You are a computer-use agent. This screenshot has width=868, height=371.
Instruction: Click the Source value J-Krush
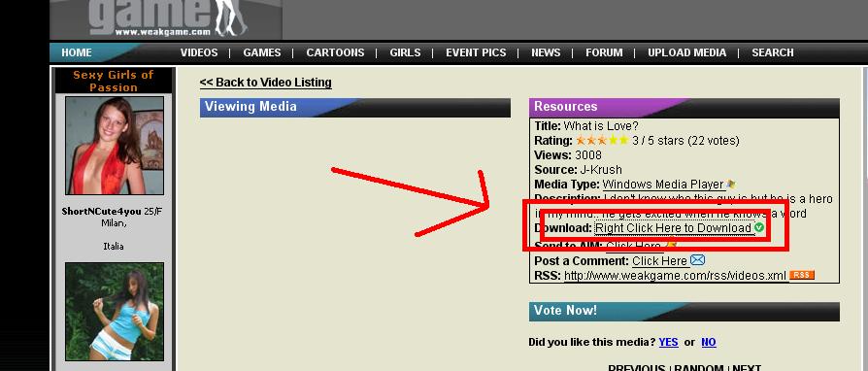[x=601, y=169]
